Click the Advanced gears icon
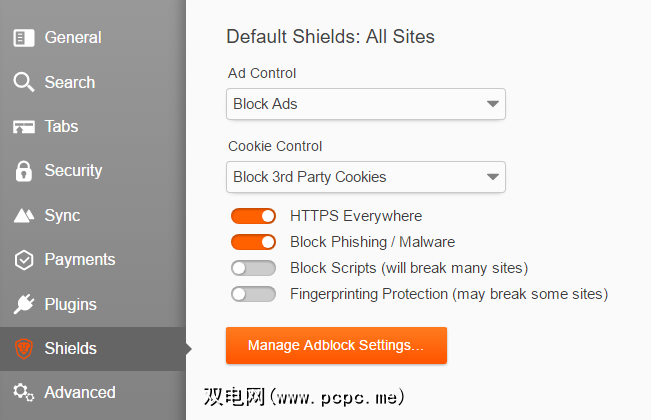 [x=24, y=392]
